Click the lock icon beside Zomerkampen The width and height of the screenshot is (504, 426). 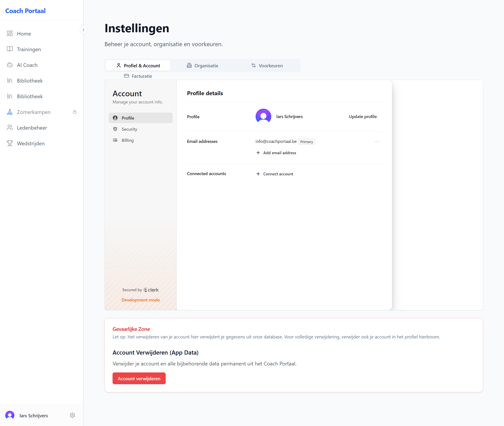point(75,112)
